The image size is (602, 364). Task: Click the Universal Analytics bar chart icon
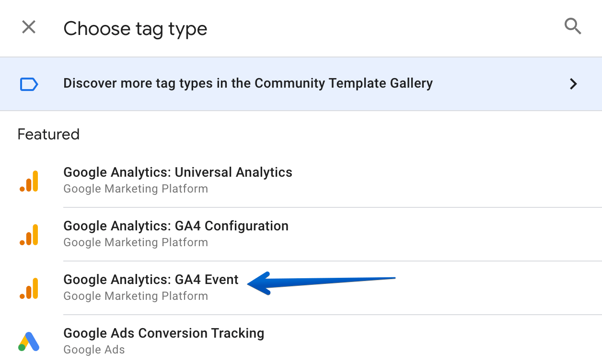pyautogui.click(x=29, y=181)
